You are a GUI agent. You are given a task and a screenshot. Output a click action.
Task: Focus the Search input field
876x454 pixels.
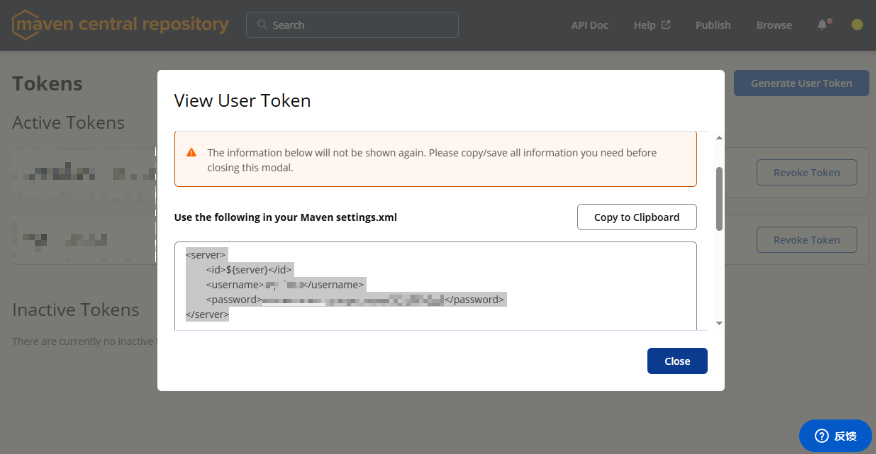(352, 25)
